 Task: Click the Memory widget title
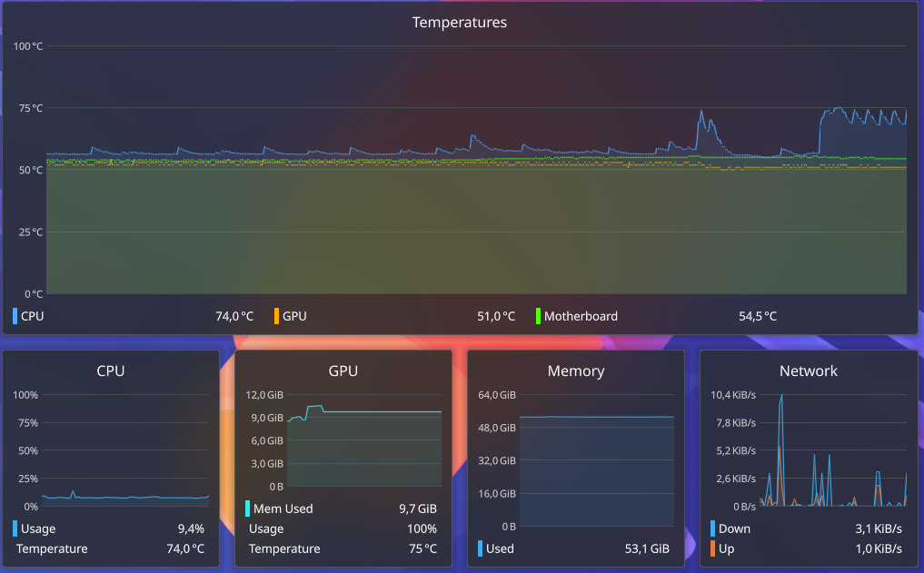coord(576,371)
